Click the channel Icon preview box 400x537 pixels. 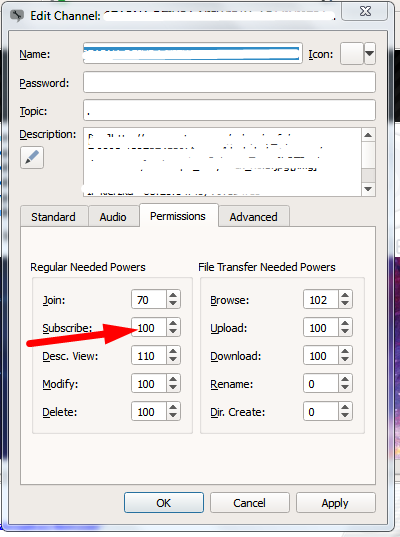pos(351,53)
